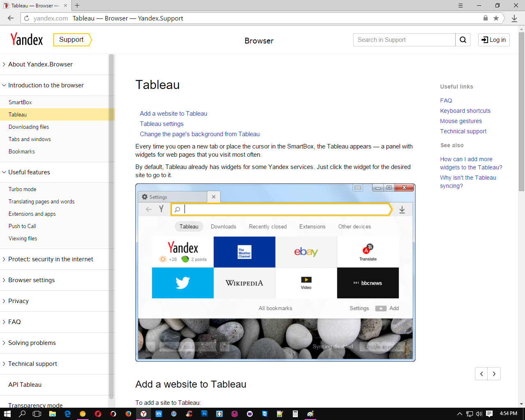Go to next article with right arrow

(x=494, y=374)
